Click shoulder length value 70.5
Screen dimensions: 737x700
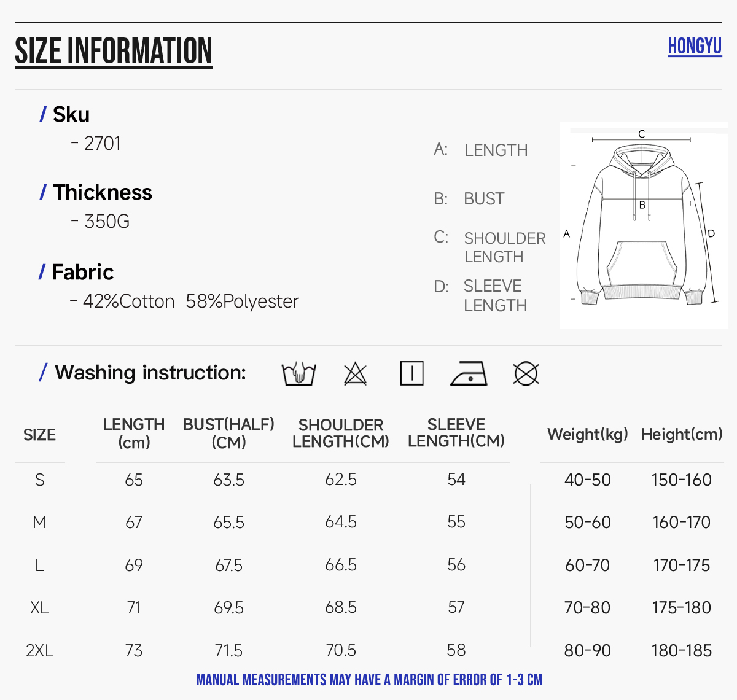pyautogui.click(x=341, y=650)
